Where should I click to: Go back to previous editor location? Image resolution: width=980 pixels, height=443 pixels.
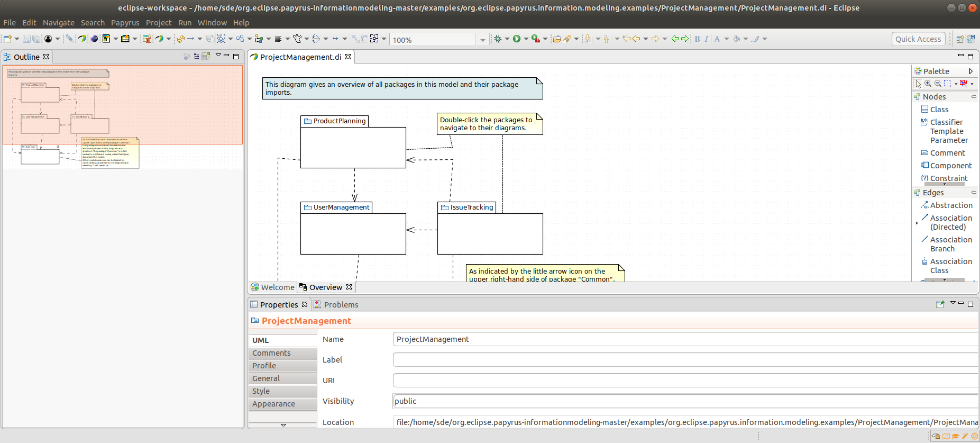click(x=636, y=39)
